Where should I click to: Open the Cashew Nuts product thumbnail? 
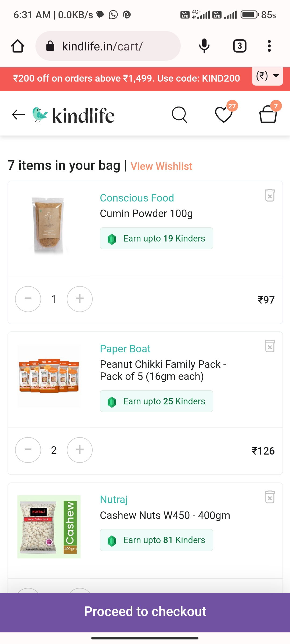click(x=49, y=527)
